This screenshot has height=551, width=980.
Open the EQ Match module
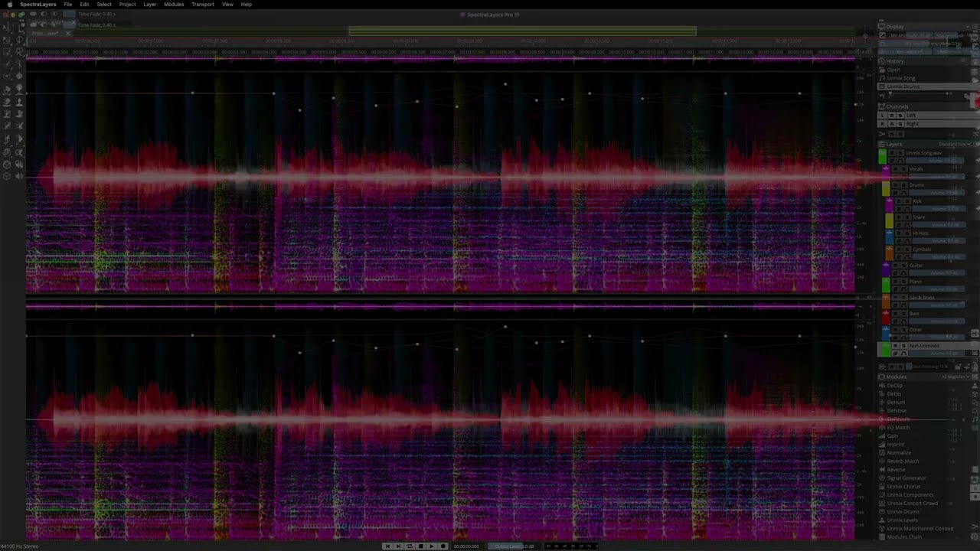click(x=898, y=427)
